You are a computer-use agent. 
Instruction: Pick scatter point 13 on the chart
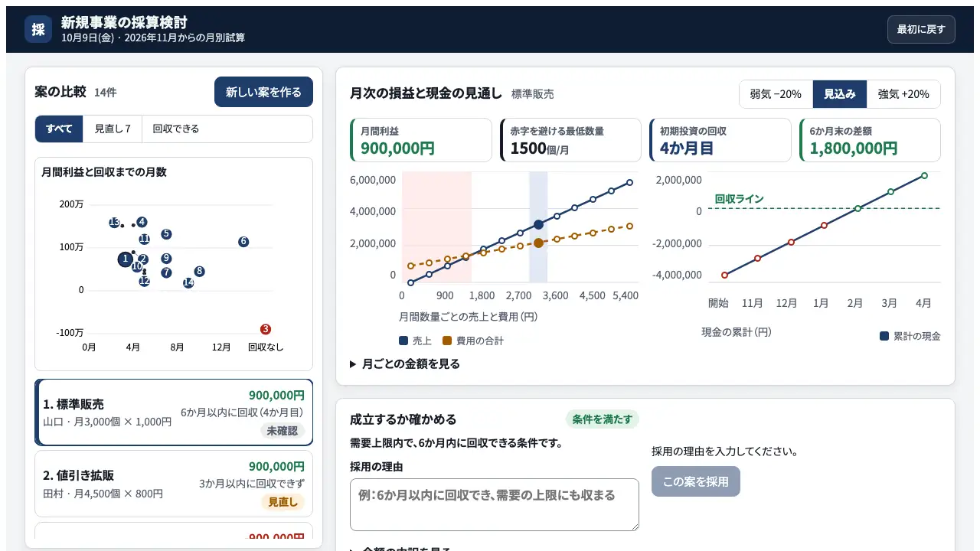(x=114, y=222)
